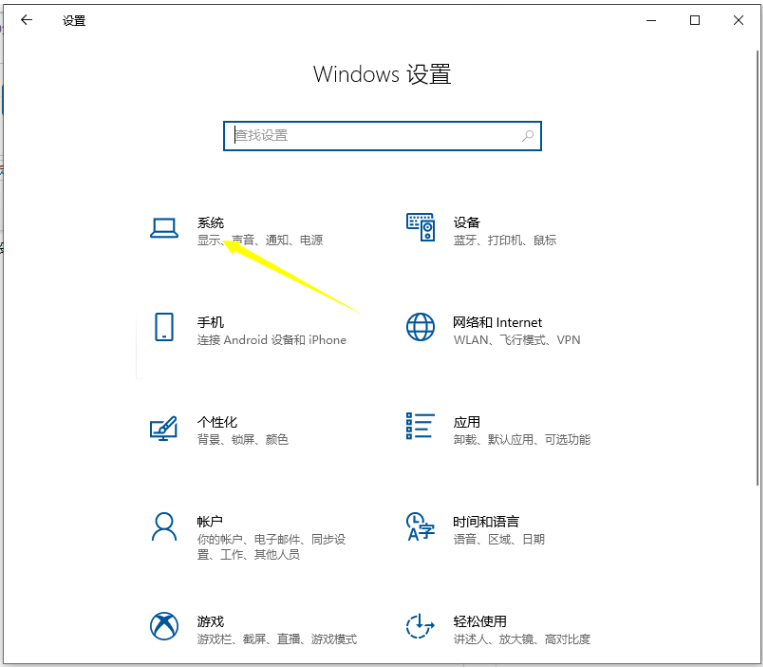763x668 pixels.
Task: Click the Phone settings icon
Action: click(x=163, y=327)
